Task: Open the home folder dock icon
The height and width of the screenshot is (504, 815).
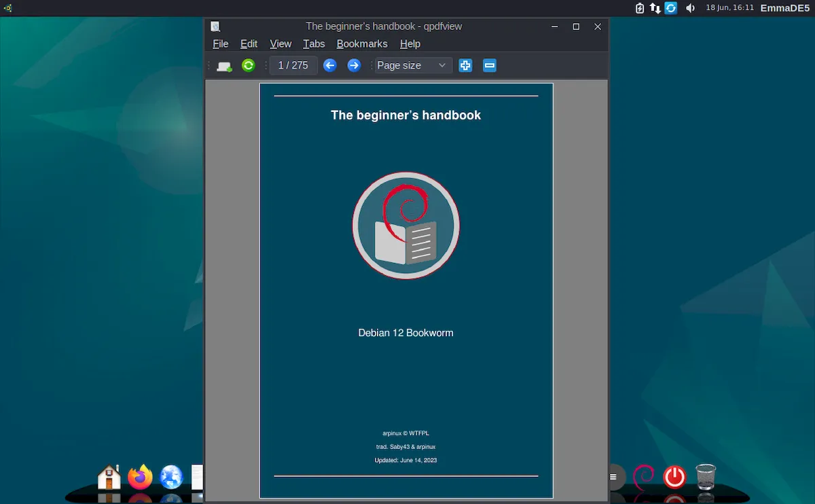Action: click(109, 477)
